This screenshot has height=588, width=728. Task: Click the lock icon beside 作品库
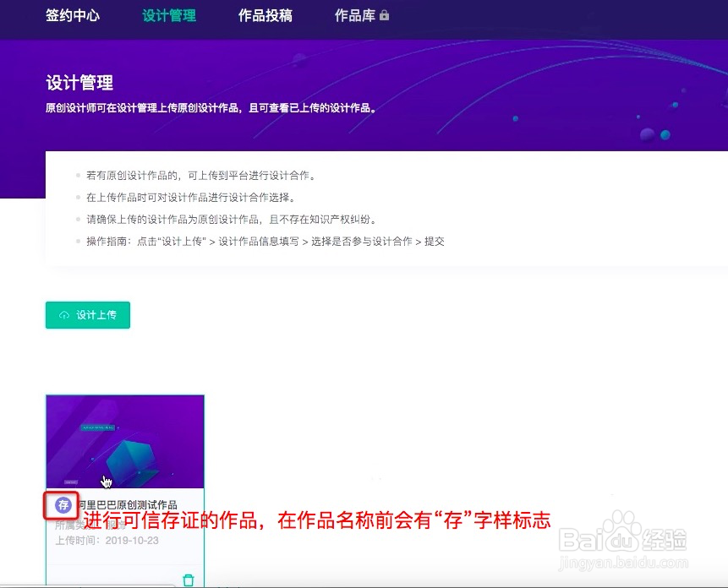[x=384, y=15]
